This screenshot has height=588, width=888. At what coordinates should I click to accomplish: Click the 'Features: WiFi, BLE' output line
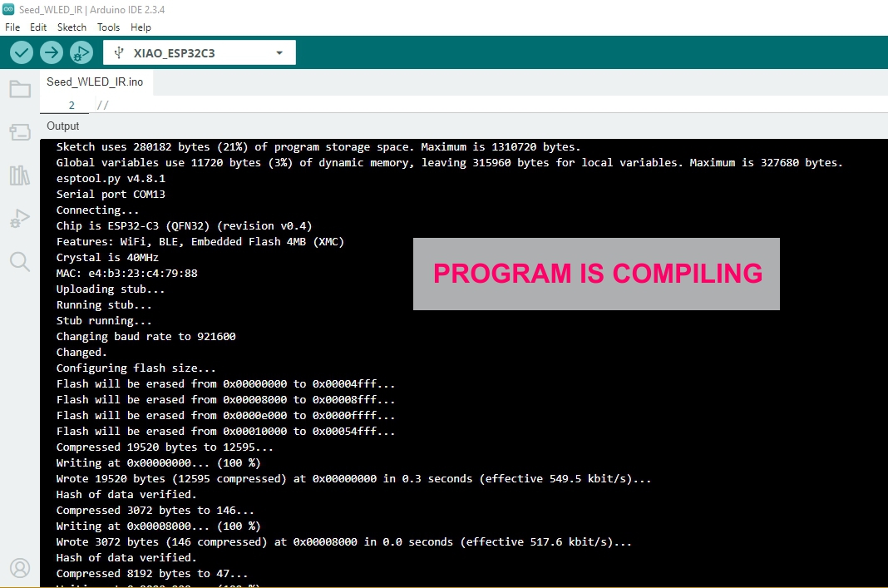pos(200,242)
